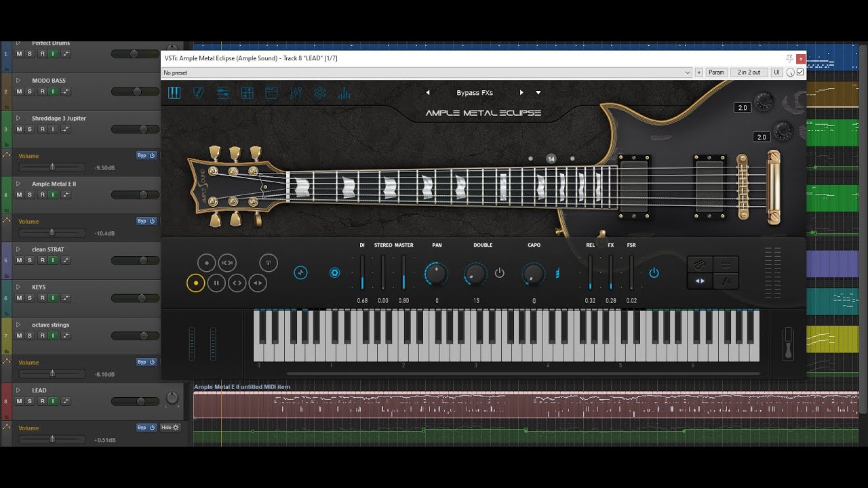Expand the KEYS track triangle
868x488 pixels.
click(x=18, y=287)
